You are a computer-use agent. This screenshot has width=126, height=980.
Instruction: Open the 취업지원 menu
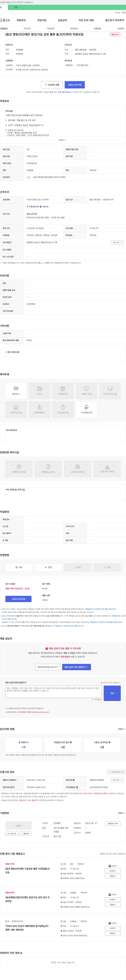[42, 20]
